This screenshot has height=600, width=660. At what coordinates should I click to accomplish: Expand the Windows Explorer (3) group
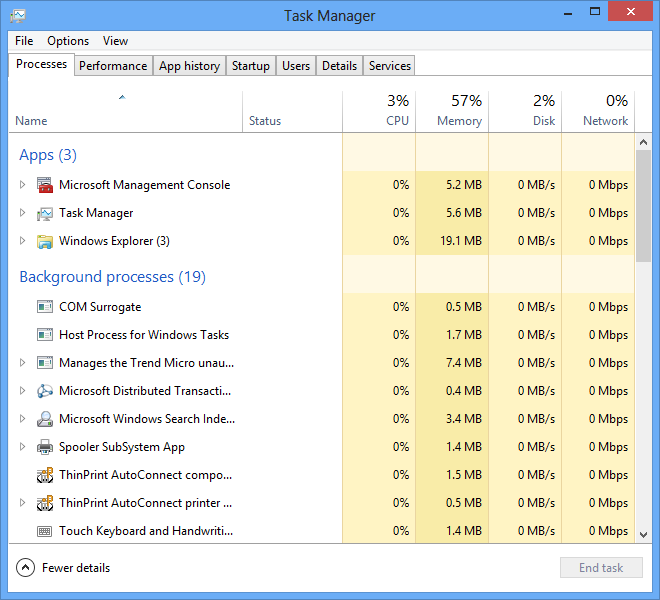[23, 241]
